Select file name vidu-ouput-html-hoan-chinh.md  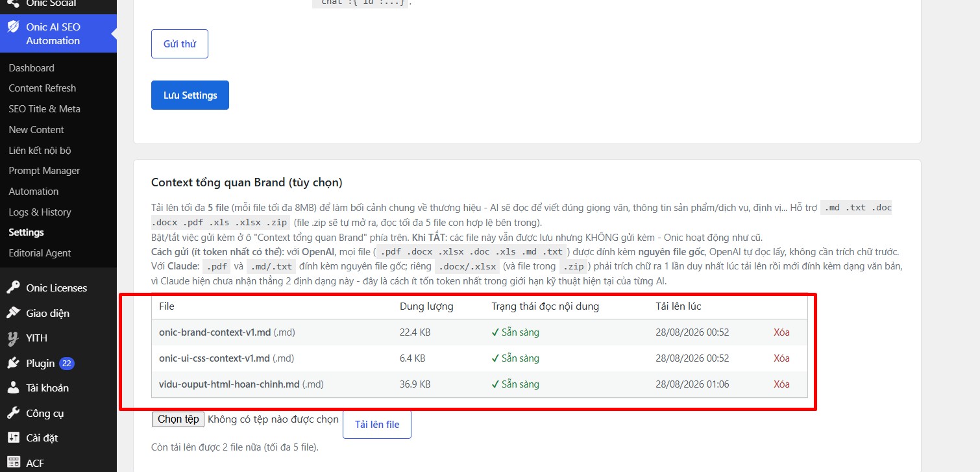(229, 384)
